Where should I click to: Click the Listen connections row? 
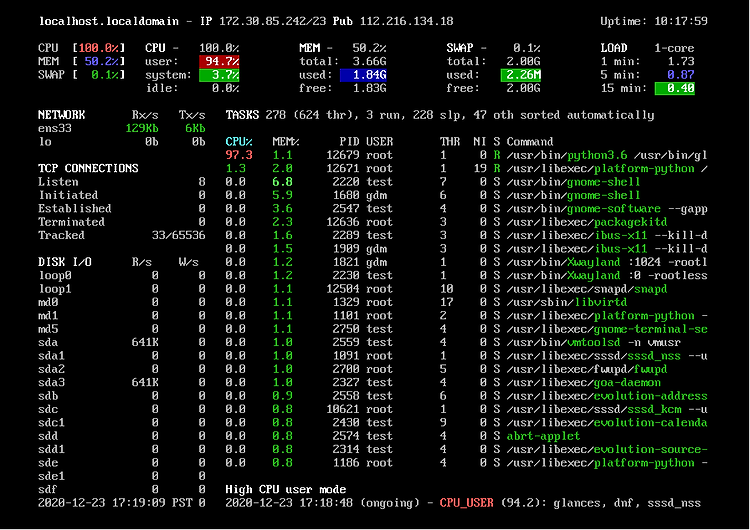pyautogui.click(x=121, y=182)
